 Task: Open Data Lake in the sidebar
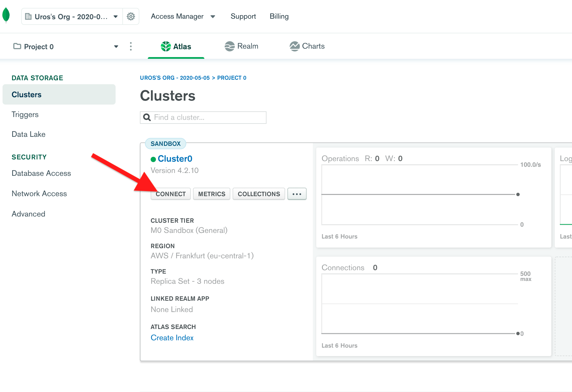point(29,134)
